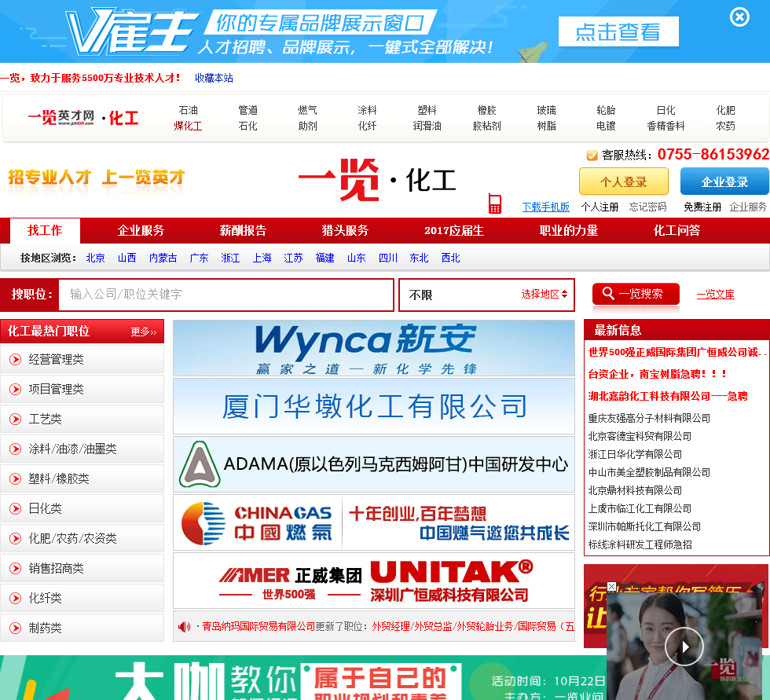Image resolution: width=770 pixels, height=700 pixels.
Task: Click the red mobile phone icon
Action: (494, 203)
